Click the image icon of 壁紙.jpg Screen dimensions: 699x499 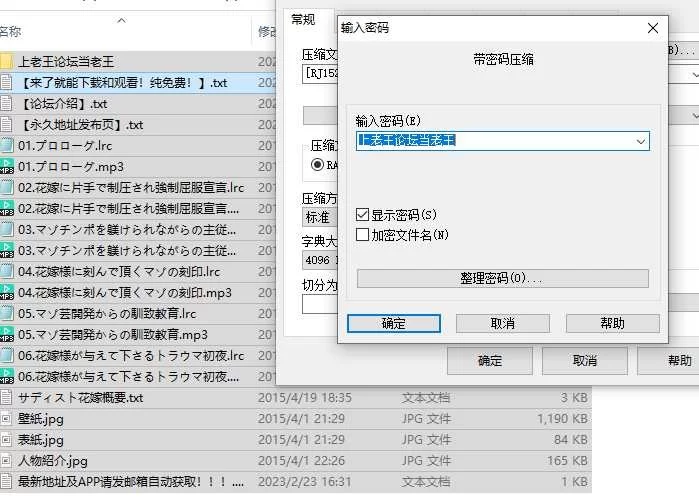(x=6, y=418)
